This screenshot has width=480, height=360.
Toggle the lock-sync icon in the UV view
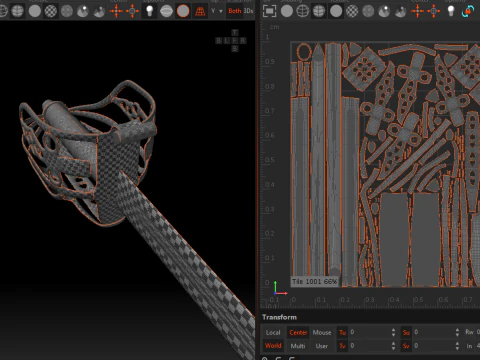(468, 11)
